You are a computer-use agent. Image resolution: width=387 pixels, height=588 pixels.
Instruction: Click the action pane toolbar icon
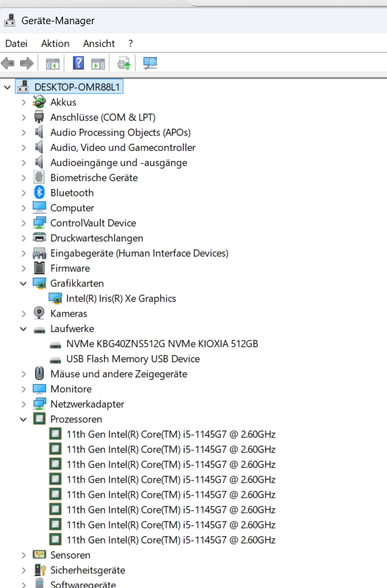pos(98,64)
